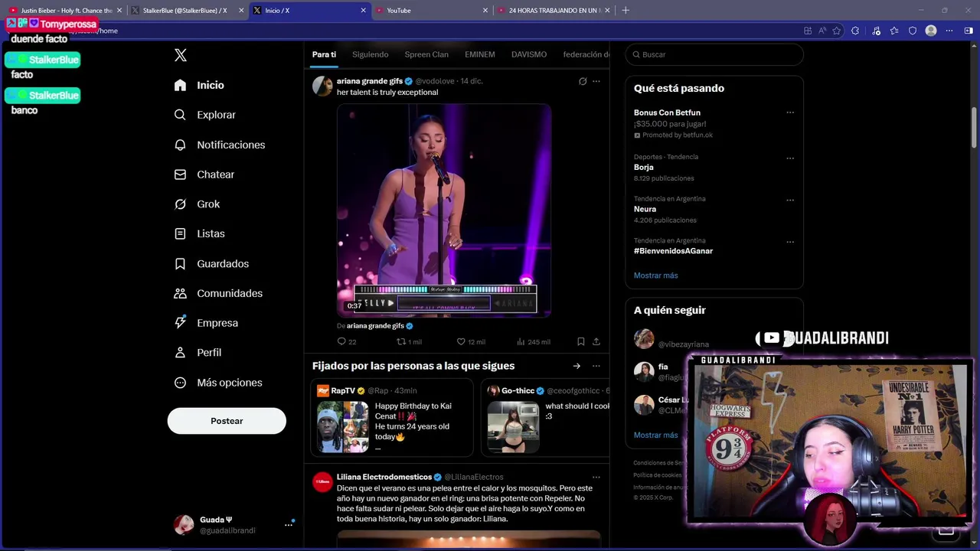Close the Inicio / X browser tab
This screenshot has height=551, width=980.
(x=364, y=11)
